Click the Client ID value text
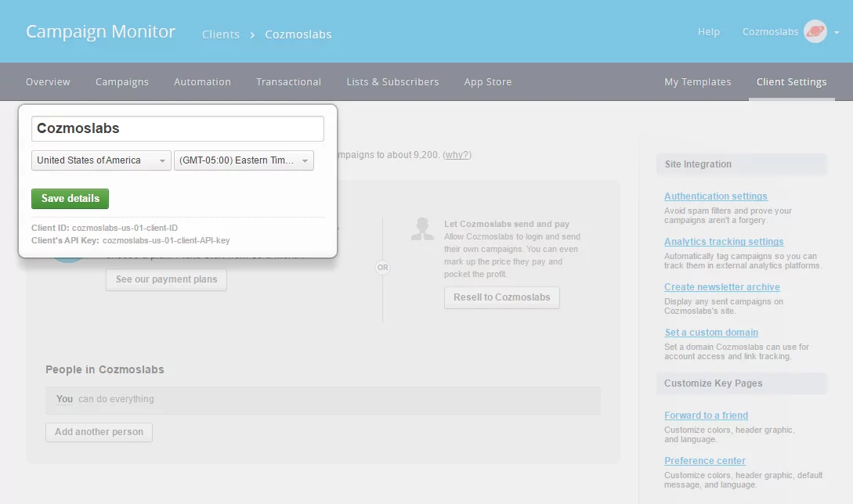Image resolution: width=853 pixels, height=504 pixels. 125,228
